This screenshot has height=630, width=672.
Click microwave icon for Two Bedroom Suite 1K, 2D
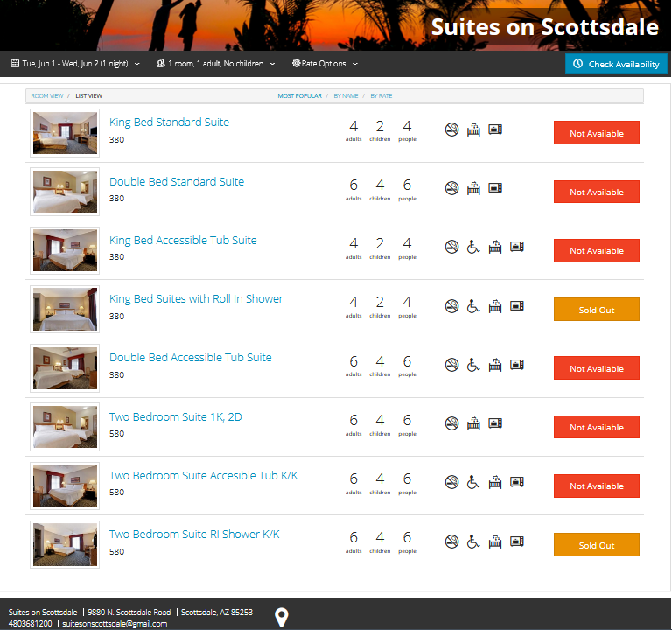[495, 423]
